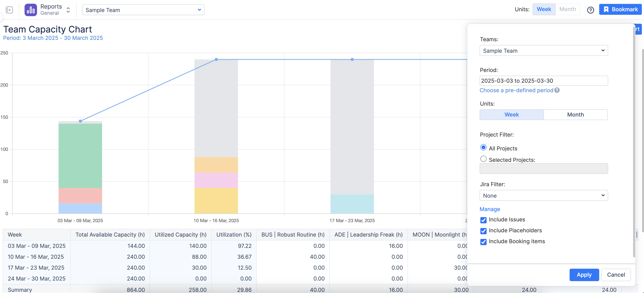Image resolution: width=644 pixels, height=293 pixels.
Task: Open the Reports General switcher arrows
Action: (68, 10)
